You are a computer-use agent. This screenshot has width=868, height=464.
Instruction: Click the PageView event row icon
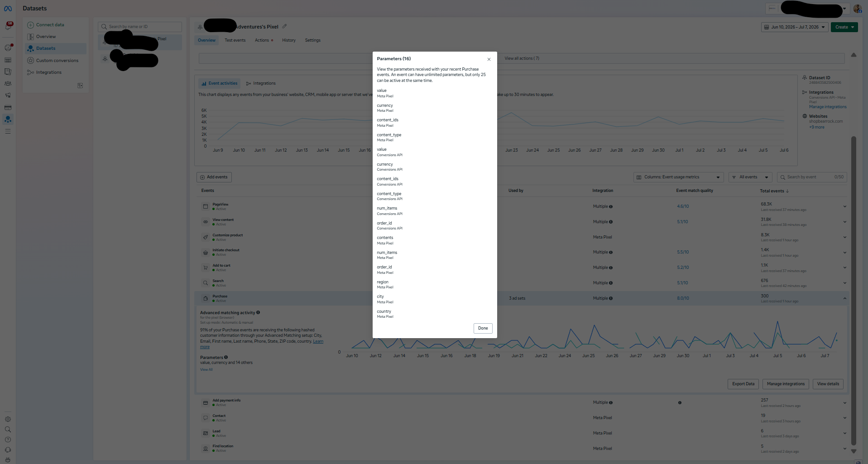click(206, 206)
